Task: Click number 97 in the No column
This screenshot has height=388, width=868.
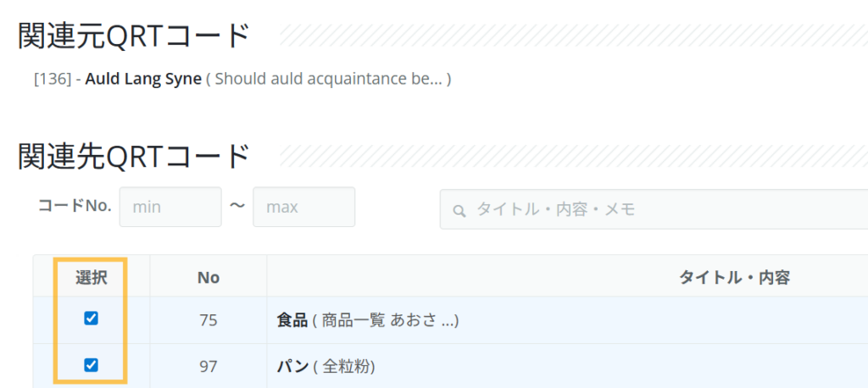Action: [209, 367]
